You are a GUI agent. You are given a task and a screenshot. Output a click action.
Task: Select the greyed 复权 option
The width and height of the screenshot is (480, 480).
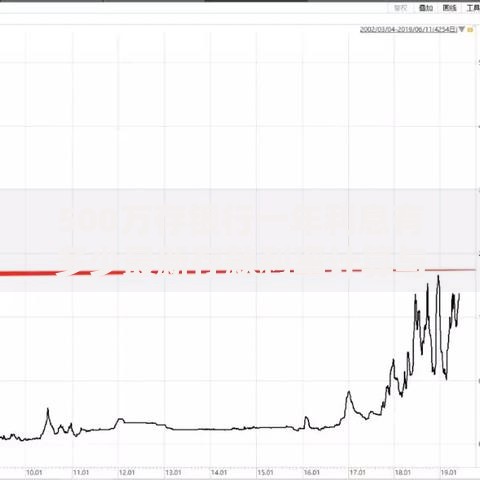400,8
